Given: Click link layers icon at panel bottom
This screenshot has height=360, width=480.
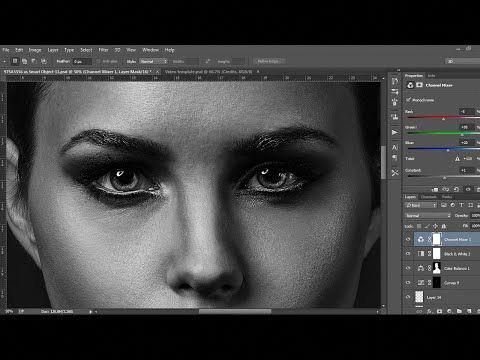Looking at the screenshot, I should click(419, 311).
